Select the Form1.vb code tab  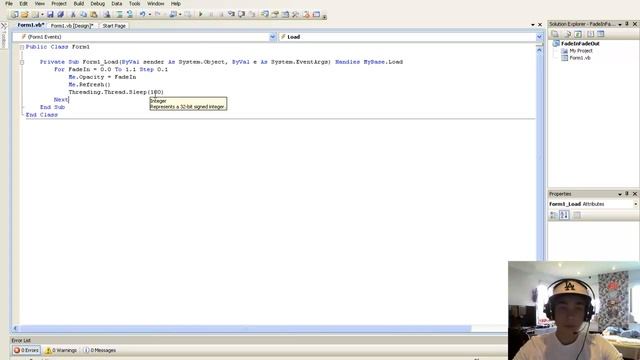[x=31, y=25]
